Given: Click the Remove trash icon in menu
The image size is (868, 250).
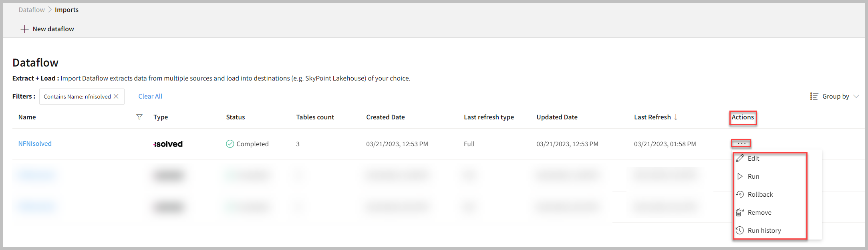Looking at the screenshot, I should (x=740, y=212).
